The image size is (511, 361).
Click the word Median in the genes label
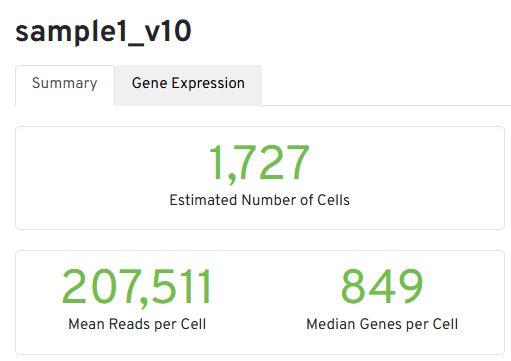coord(331,324)
